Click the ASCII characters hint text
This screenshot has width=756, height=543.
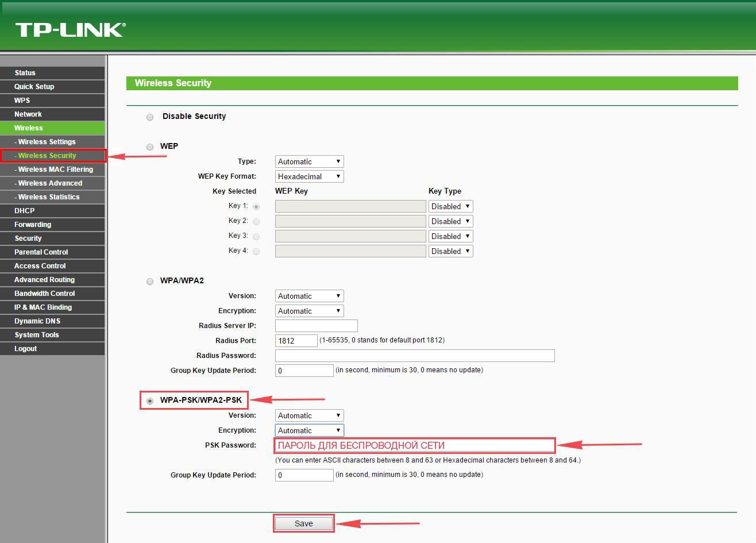click(428, 460)
